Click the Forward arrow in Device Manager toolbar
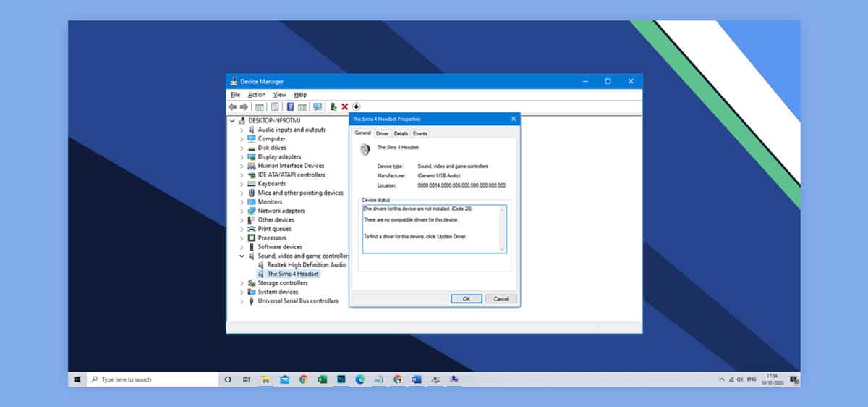The height and width of the screenshot is (407, 868). pyautogui.click(x=244, y=106)
